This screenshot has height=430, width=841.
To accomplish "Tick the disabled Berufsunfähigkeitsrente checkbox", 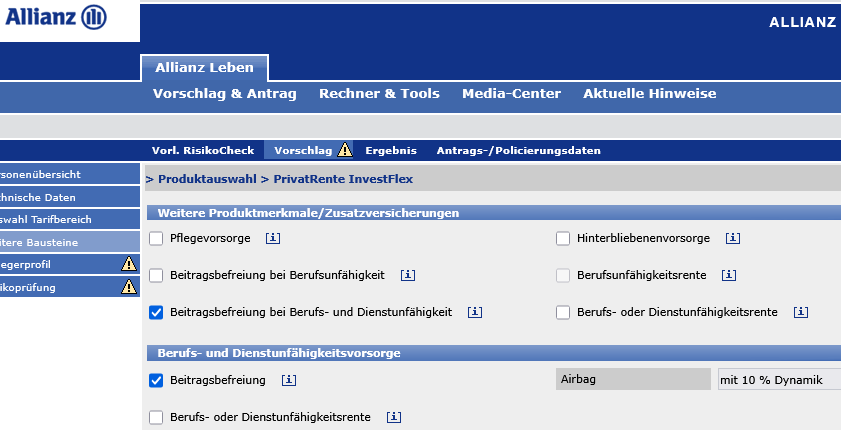I will pos(563,276).
